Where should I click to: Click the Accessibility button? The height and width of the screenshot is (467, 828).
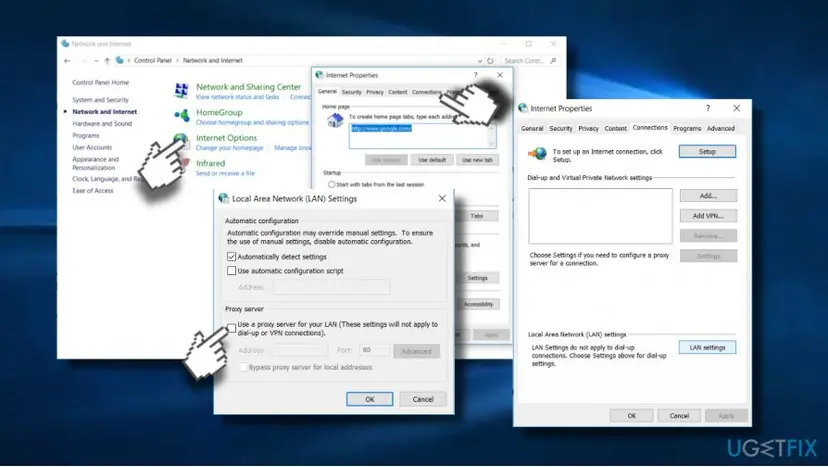pyautogui.click(x=478, y=304)
